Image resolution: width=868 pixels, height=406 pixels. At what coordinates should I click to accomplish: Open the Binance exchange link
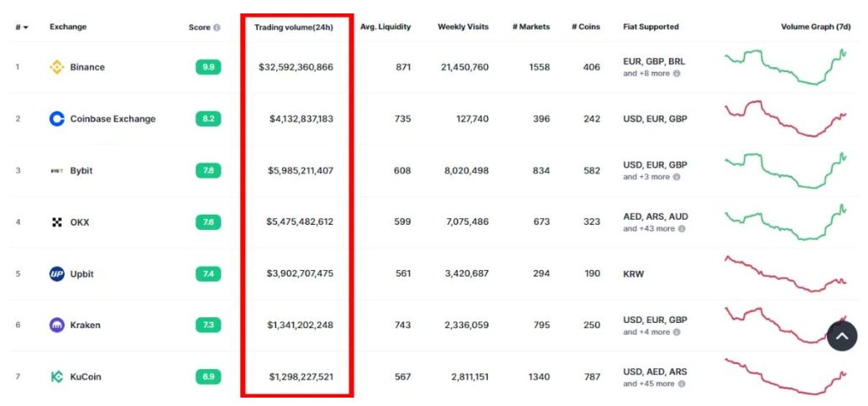[87, 67]
